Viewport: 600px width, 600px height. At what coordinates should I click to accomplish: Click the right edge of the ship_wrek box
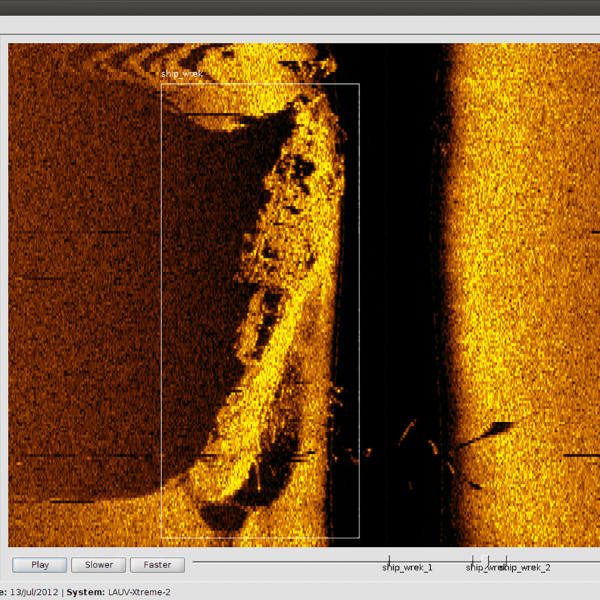point(359,300)
